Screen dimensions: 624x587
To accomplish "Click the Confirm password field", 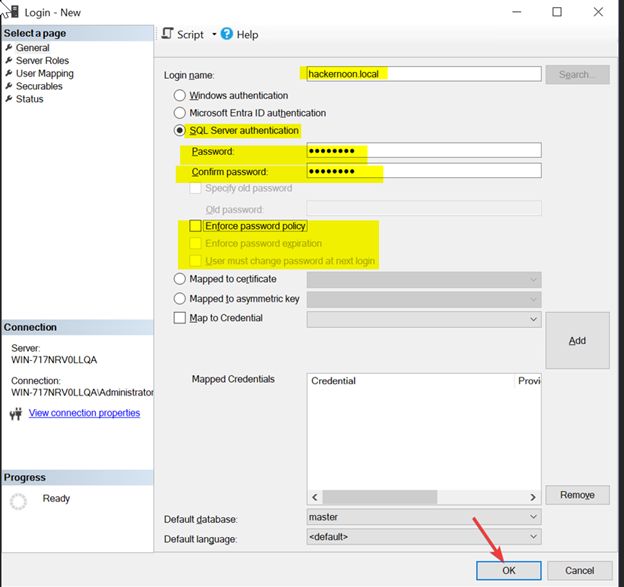I will tap(424, 171).
